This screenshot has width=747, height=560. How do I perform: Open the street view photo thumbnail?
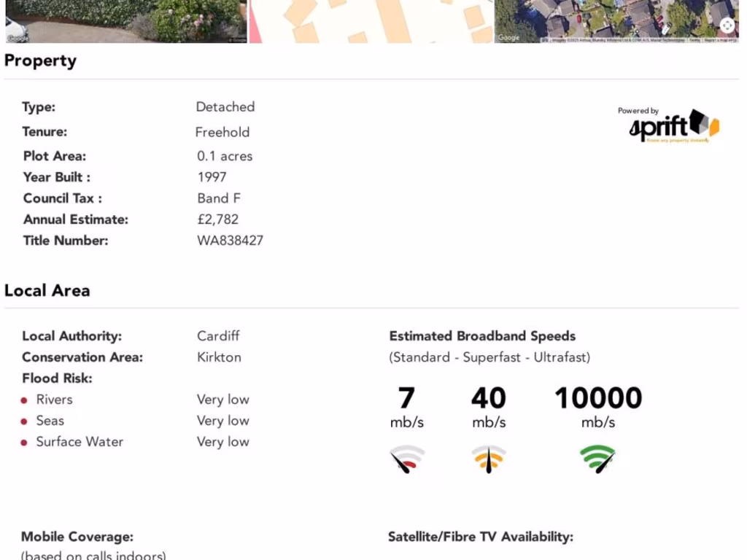coord(126,21)
